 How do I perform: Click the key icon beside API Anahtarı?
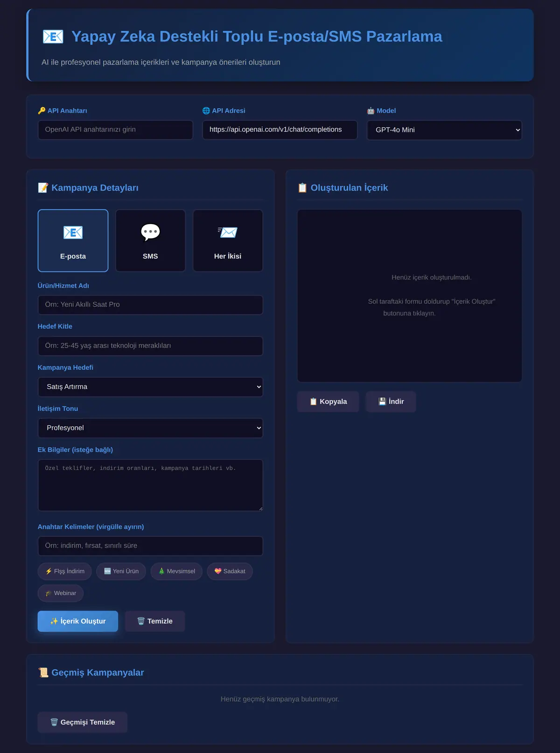(x=42, y=111)
